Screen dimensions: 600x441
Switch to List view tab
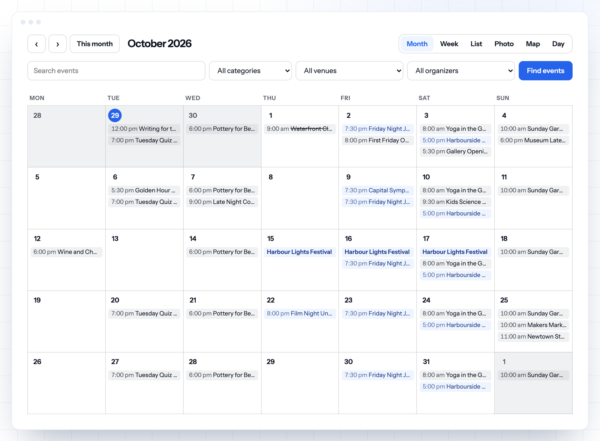476,44
